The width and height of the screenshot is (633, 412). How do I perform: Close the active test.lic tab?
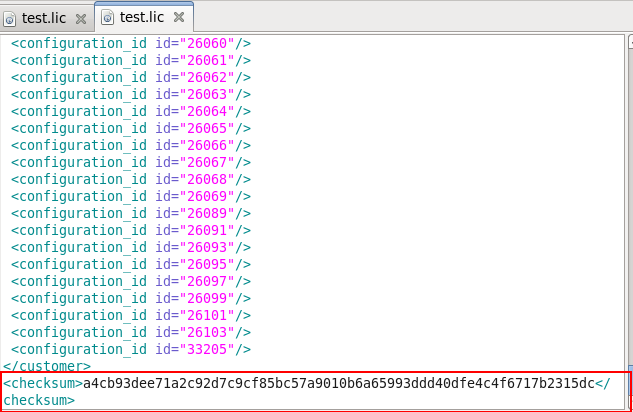(178, 18)
